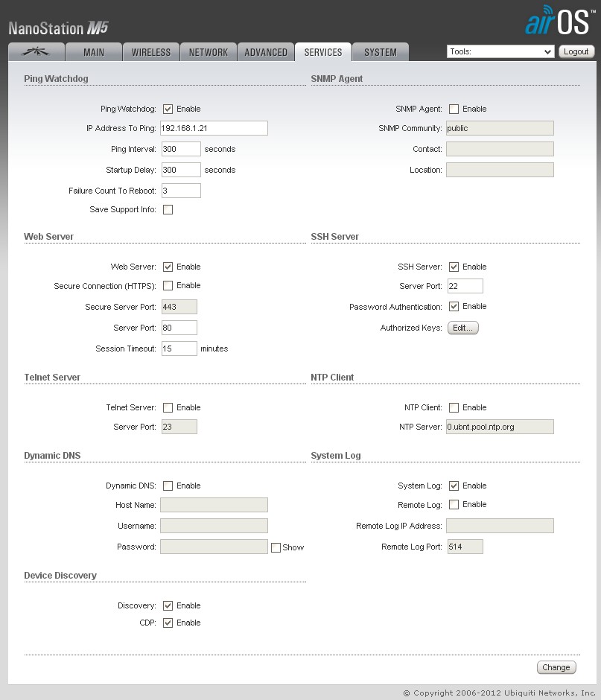Uncheck the Web Server Enable box
The width and height of the screenshot is (601, 700).
coord(168,267)
